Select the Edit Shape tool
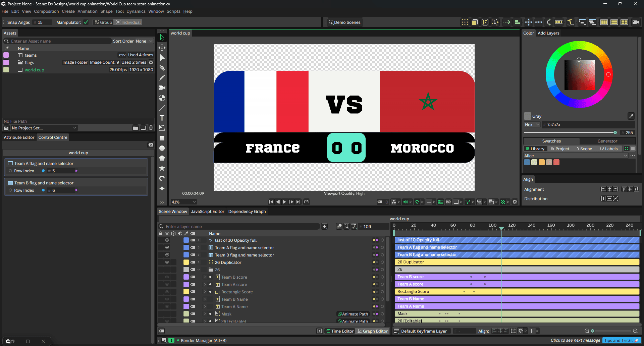The height and width of the screenshot is (346, 644). tap(162, 58)
